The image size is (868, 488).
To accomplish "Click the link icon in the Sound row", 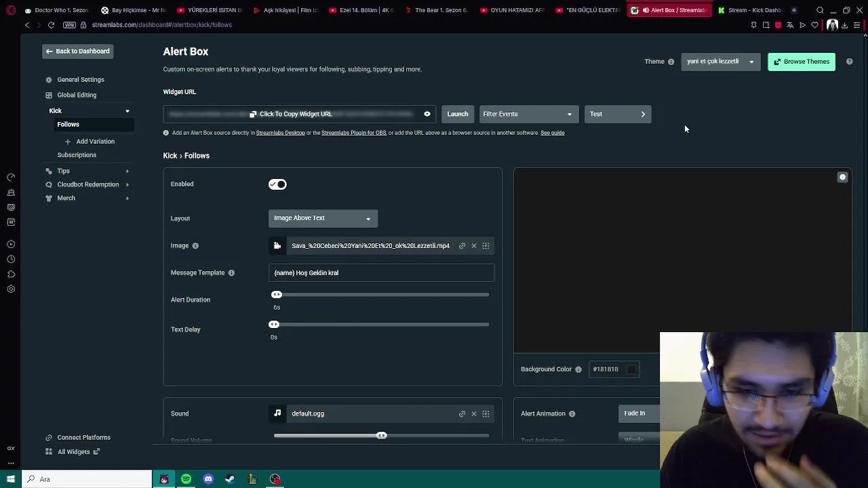I will 462,413.
